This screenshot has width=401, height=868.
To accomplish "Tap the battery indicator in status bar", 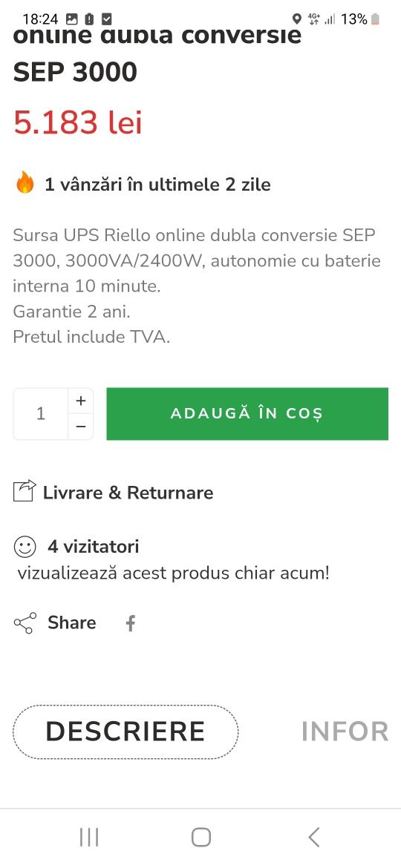I will pyautogui.click(x=376, y=19).
